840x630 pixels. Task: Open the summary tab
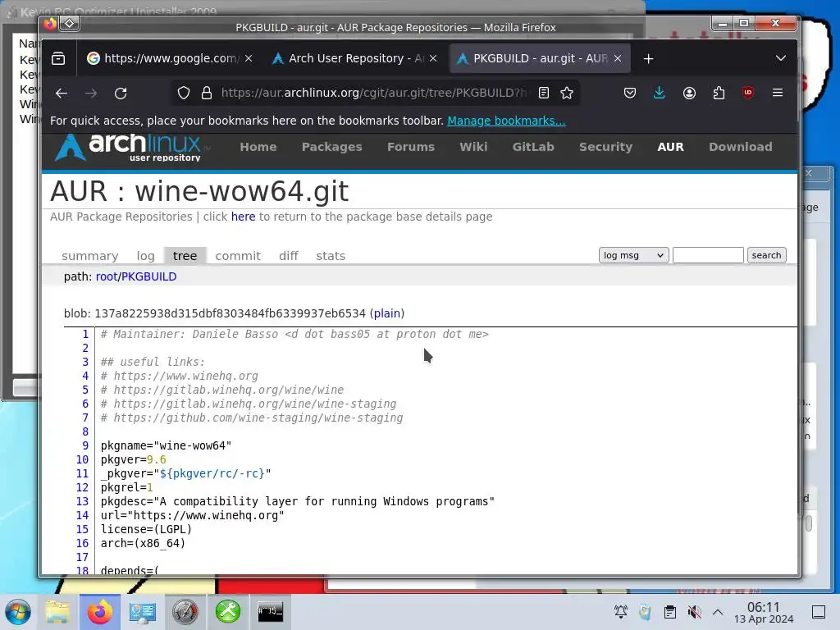90,256
